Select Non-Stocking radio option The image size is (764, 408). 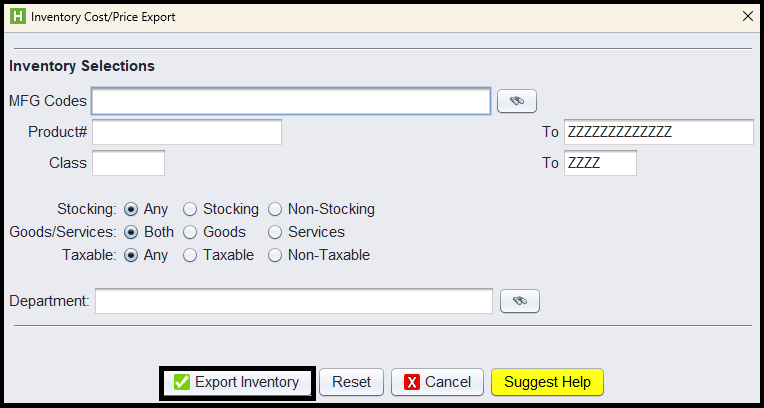point(275,210)
